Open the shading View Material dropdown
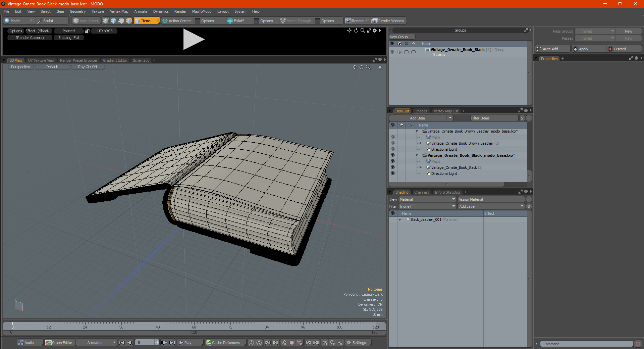The image size is (644, 349). click(x=427, y=199)
